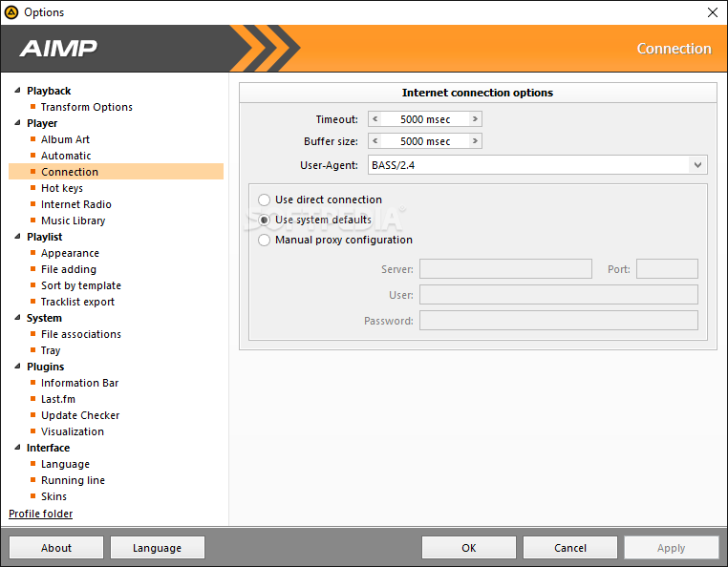
Task: Open Information Bar plugin settings
Action: point(80,383)
